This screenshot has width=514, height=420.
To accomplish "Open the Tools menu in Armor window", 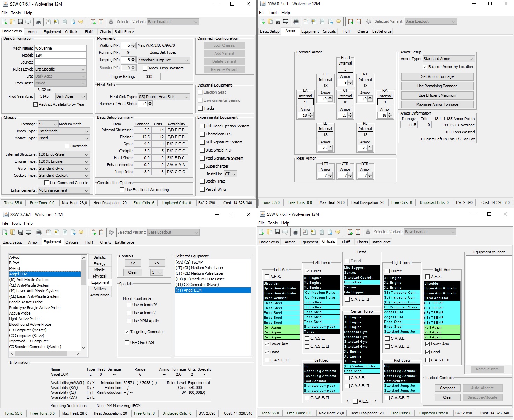I will click(273, 13).
